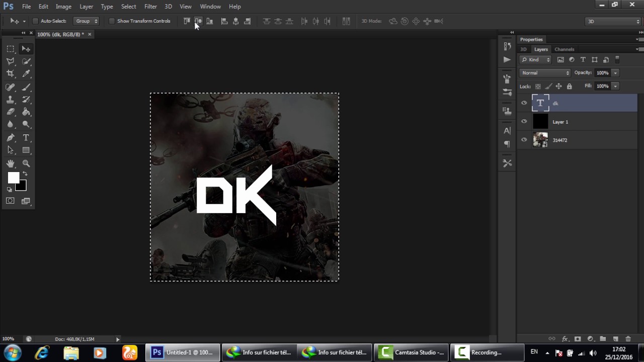Hide the dk text layer

click(524, 103)
